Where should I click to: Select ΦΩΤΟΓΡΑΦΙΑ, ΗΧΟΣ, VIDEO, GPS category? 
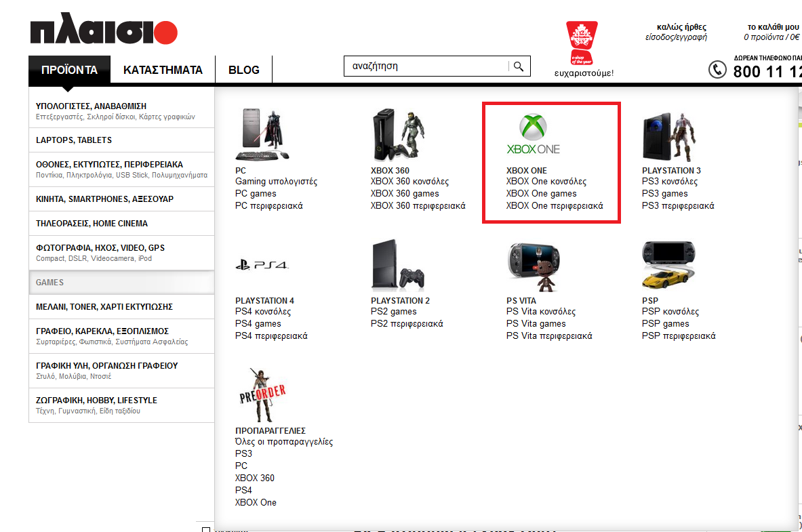[121, 253]
